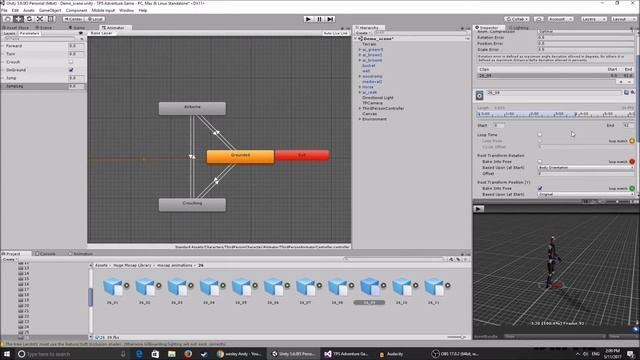Viewport: 640px width, 360px height.
Task: Click the Play button
Action: (x=309, y=19)
